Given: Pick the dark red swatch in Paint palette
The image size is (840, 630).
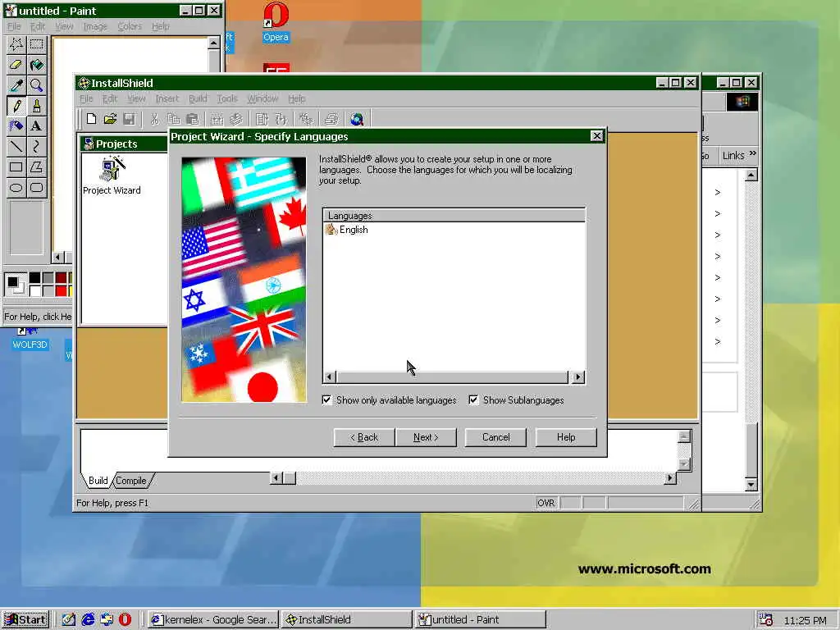Looking at the screenshot, I should (x=62, y=277).
